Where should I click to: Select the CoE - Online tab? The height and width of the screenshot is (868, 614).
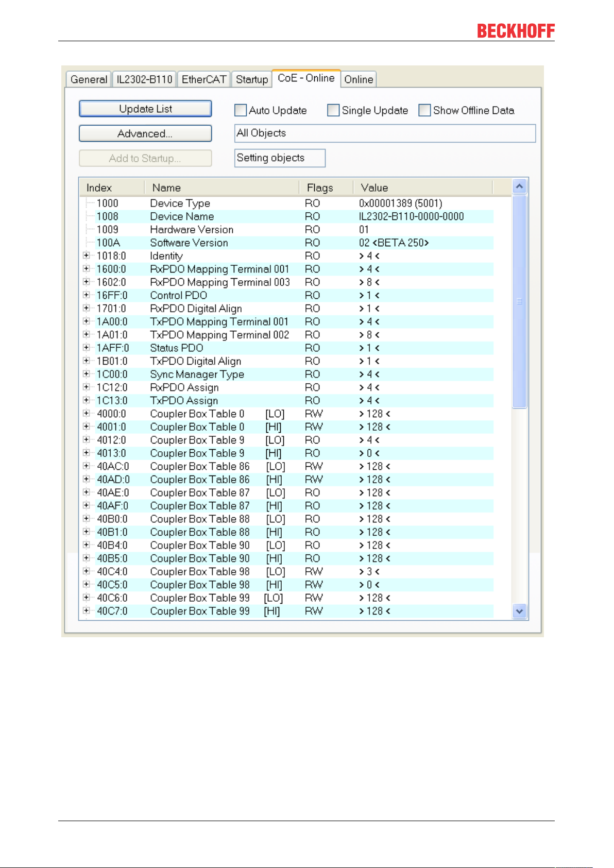pyautogui.click(x=306, y=78)
